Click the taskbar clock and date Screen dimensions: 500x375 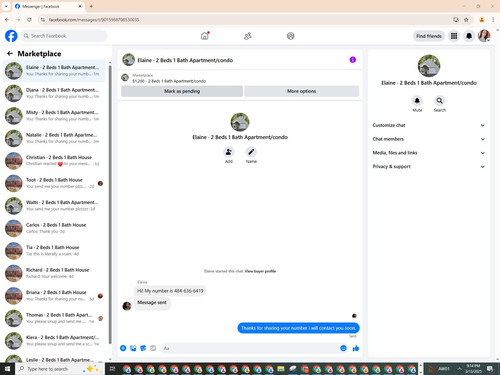pyautogui.click(x=473, y=369)
